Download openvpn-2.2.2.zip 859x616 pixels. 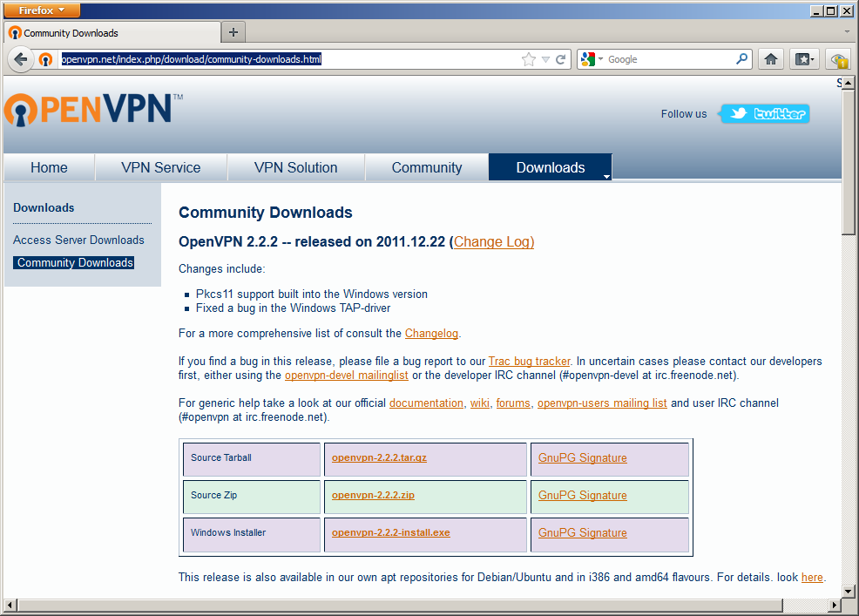coord(373,495)
